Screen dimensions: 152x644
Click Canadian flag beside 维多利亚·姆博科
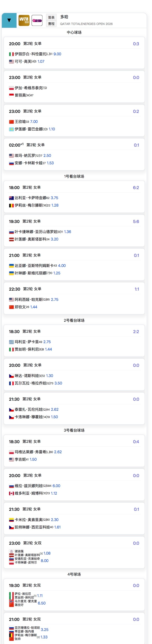tap(12, 493)
